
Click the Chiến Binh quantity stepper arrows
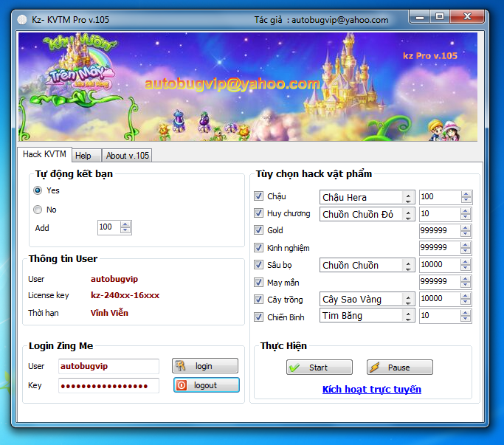tap(466, 316)
